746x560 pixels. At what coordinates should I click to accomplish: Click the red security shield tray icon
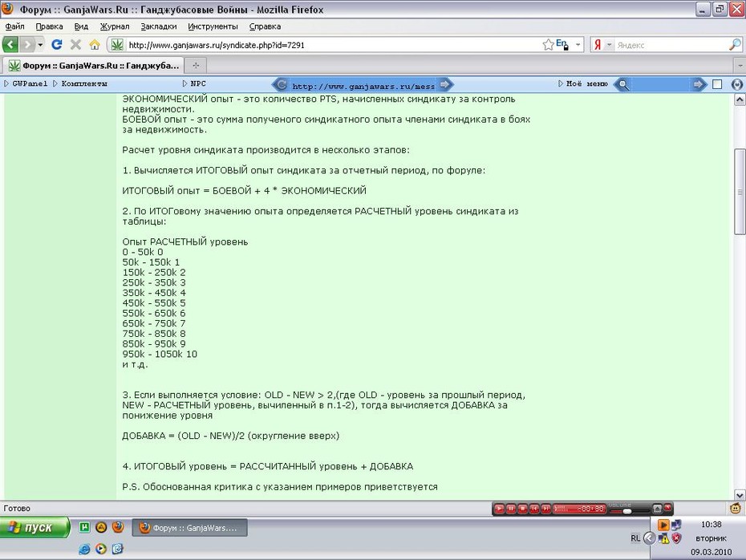[x=676, y=538]
